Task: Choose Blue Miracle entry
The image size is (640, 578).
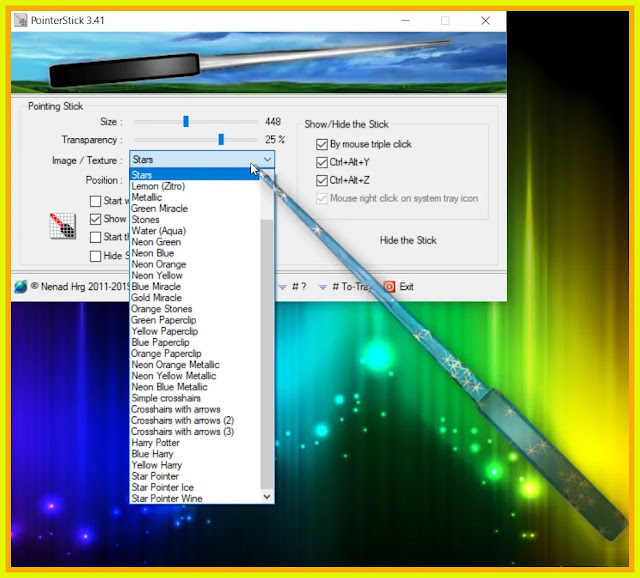Action: pos(195,287)
